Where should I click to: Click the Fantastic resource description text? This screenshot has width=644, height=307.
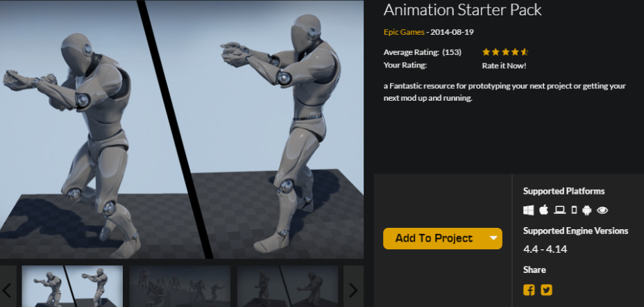click(505, 92)
